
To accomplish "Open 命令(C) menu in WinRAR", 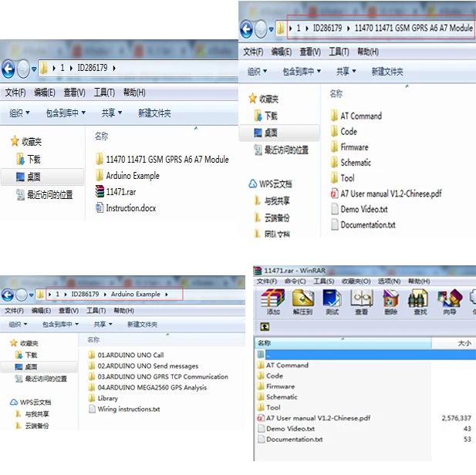I will coord(295,281).
